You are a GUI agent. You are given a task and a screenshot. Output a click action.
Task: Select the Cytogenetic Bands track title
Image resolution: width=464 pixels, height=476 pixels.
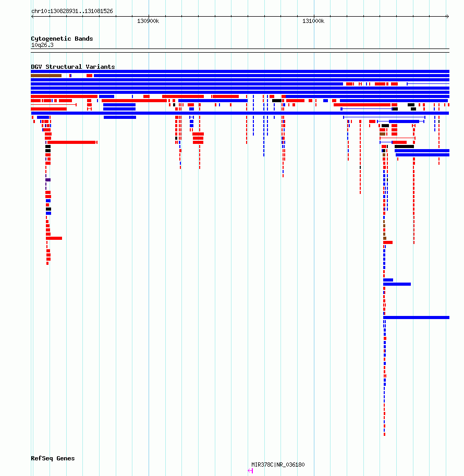[62, 39]
